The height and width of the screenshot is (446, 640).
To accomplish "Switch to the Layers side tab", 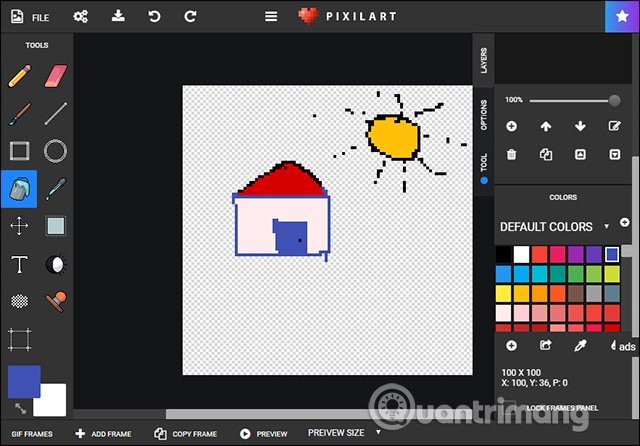I will click(x=484, y=62).
